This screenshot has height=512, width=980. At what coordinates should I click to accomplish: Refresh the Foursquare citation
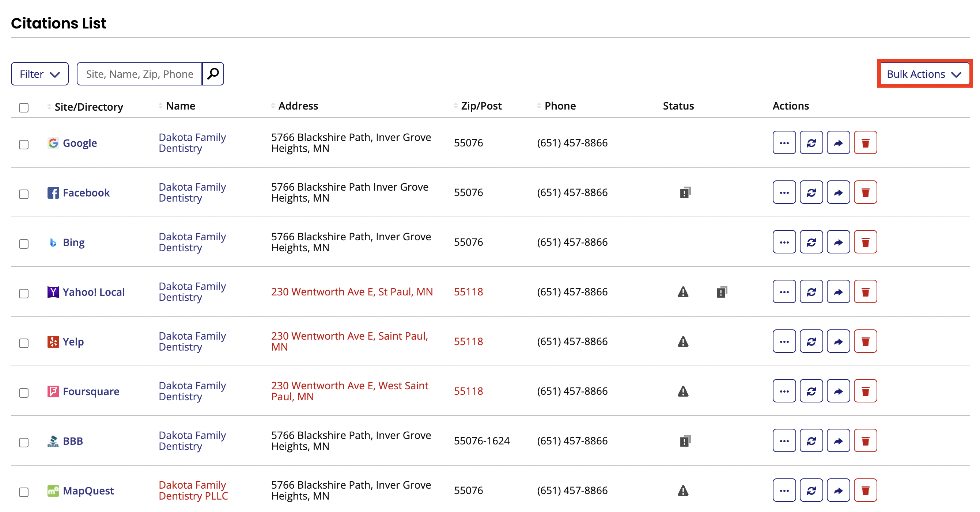[811, 391]
